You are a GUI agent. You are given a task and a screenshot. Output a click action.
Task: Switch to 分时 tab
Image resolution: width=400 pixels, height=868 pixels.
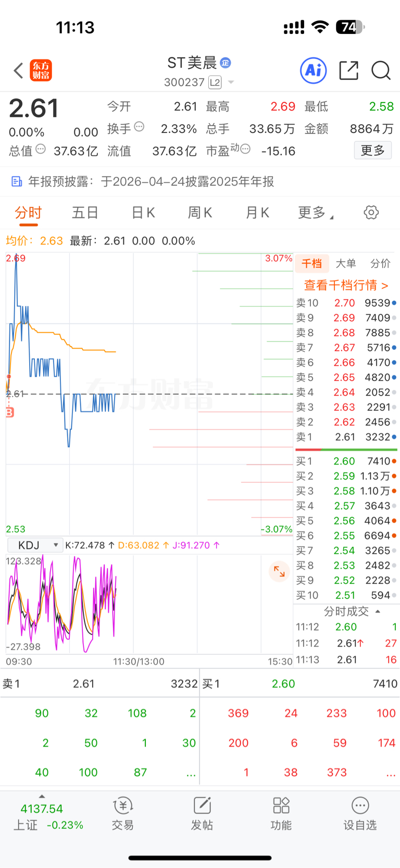tap(28, 213)
